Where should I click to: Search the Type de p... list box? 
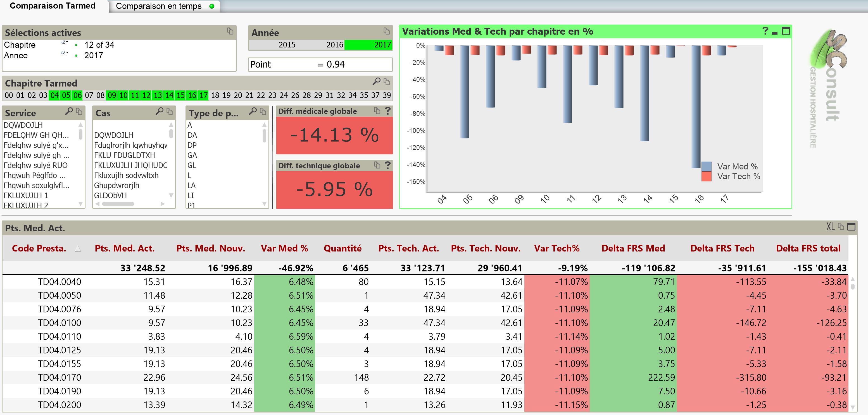(x=253, y=111)
